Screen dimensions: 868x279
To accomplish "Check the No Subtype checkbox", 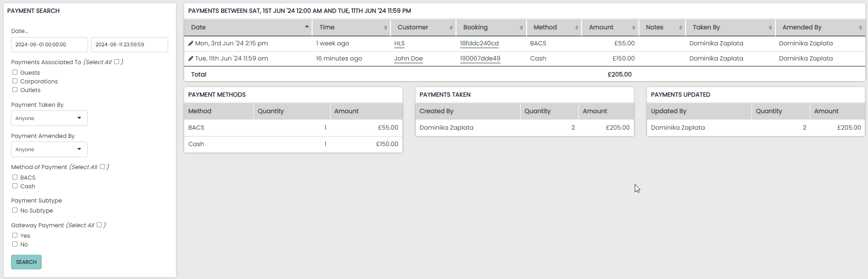I will point(15,210).
